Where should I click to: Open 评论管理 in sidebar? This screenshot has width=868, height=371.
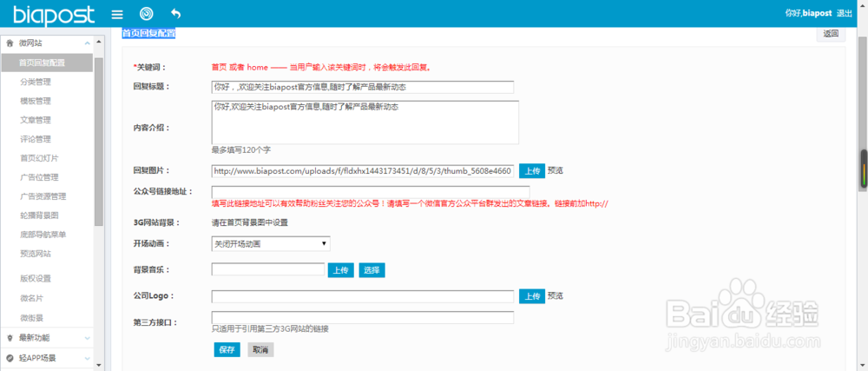click(36, 139)
